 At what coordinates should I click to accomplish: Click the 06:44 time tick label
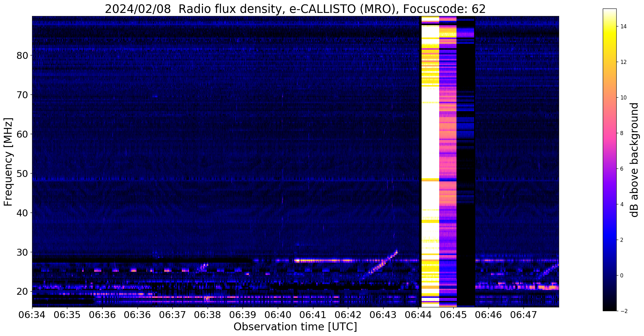[x=418, y=314]
